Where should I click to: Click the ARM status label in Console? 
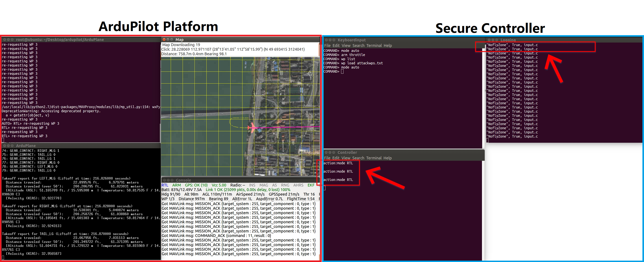[x=176, y=185]
